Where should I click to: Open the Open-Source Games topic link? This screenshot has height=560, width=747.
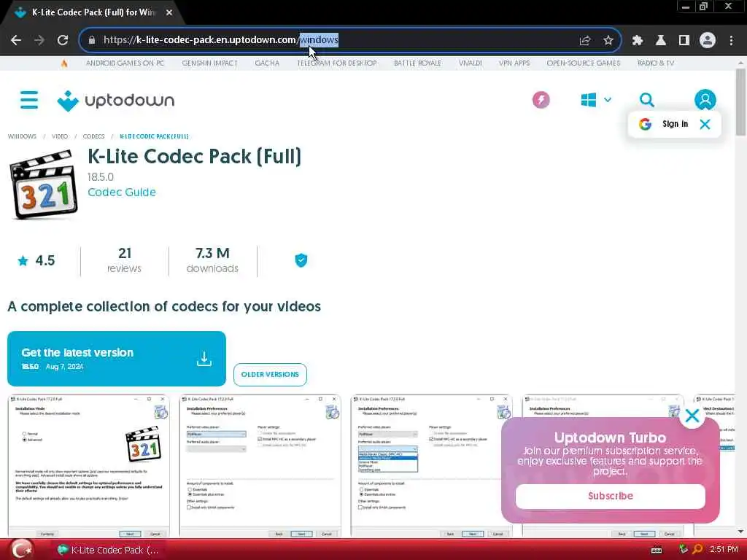click(583, 63)
